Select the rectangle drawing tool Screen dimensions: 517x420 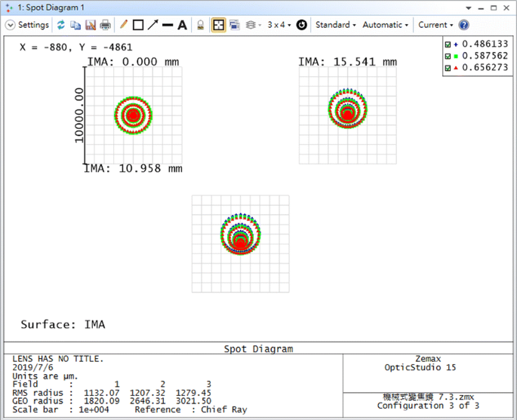[138, 25]
